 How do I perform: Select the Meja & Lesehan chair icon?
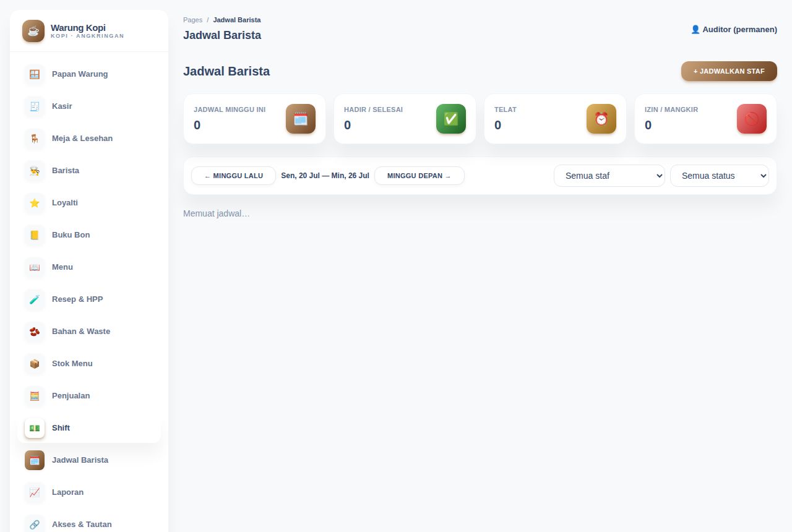[35, 139]
